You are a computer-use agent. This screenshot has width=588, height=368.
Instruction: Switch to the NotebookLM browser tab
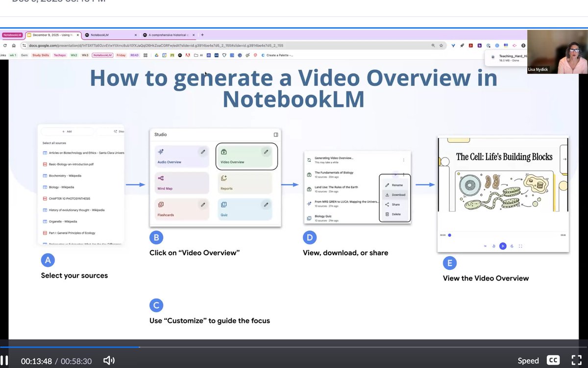(x=110, y=35)
